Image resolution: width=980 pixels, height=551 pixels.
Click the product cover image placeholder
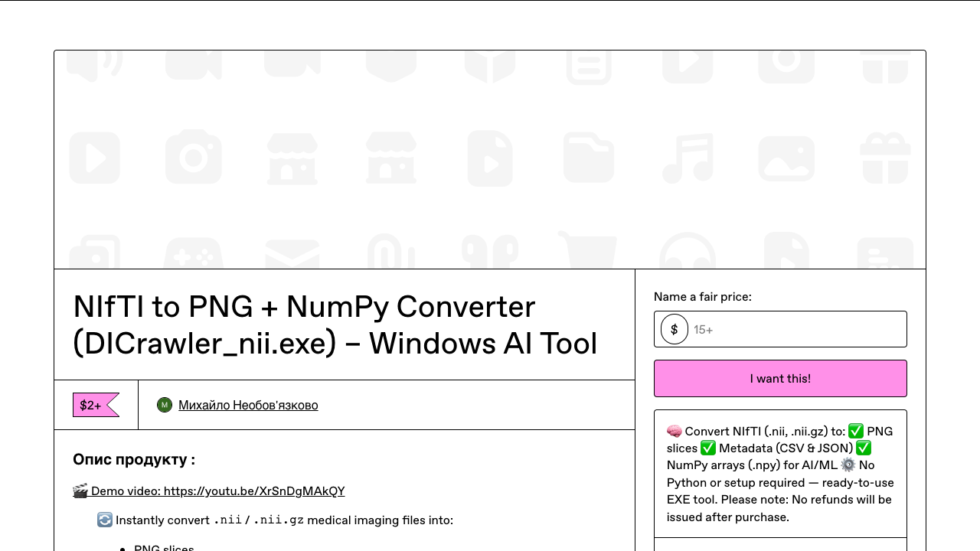coord(490,159)
